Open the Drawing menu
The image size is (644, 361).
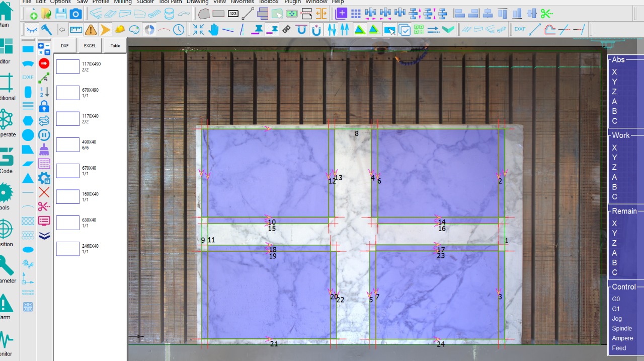(197, 2)
